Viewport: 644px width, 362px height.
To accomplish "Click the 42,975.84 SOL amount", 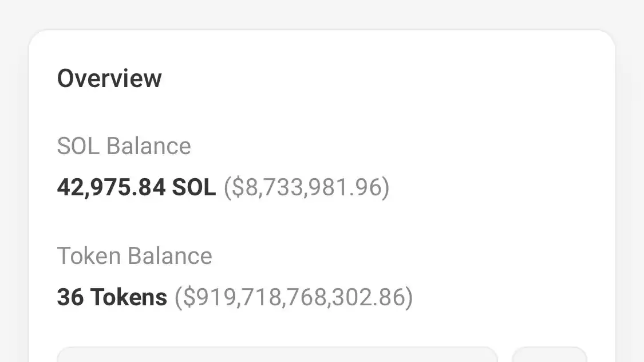I will point(136,187).
